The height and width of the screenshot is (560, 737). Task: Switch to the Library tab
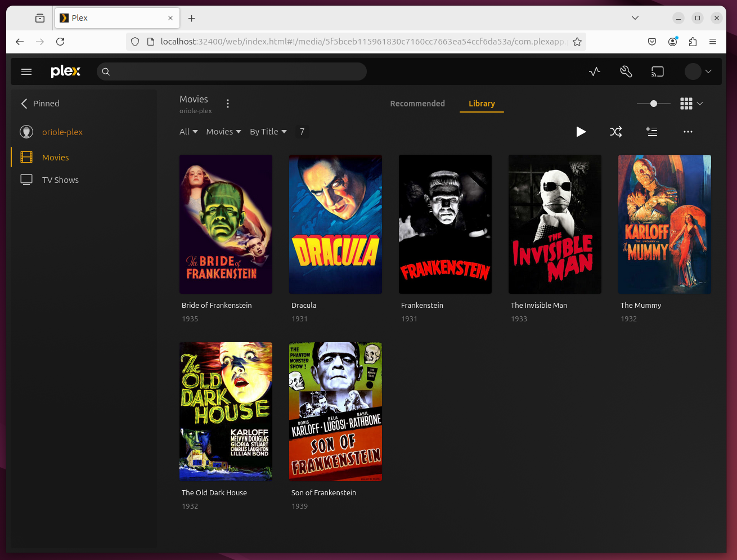482,104
